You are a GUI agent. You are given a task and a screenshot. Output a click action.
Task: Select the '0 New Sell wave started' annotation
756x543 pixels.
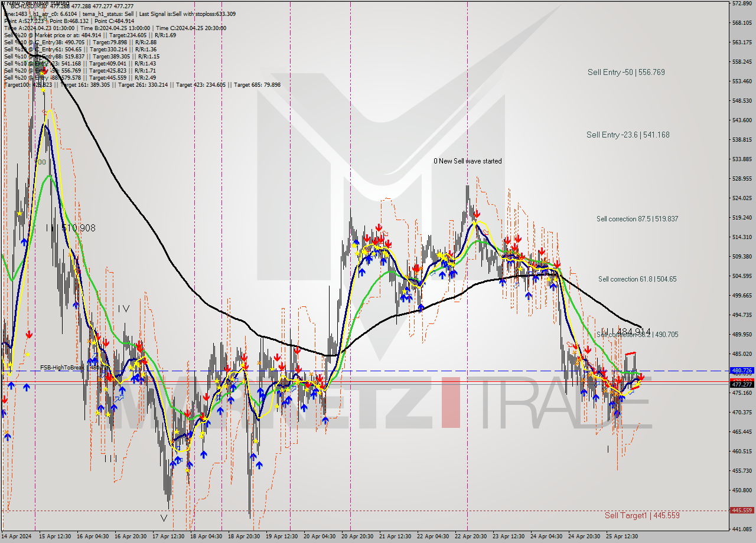point(468,161)
